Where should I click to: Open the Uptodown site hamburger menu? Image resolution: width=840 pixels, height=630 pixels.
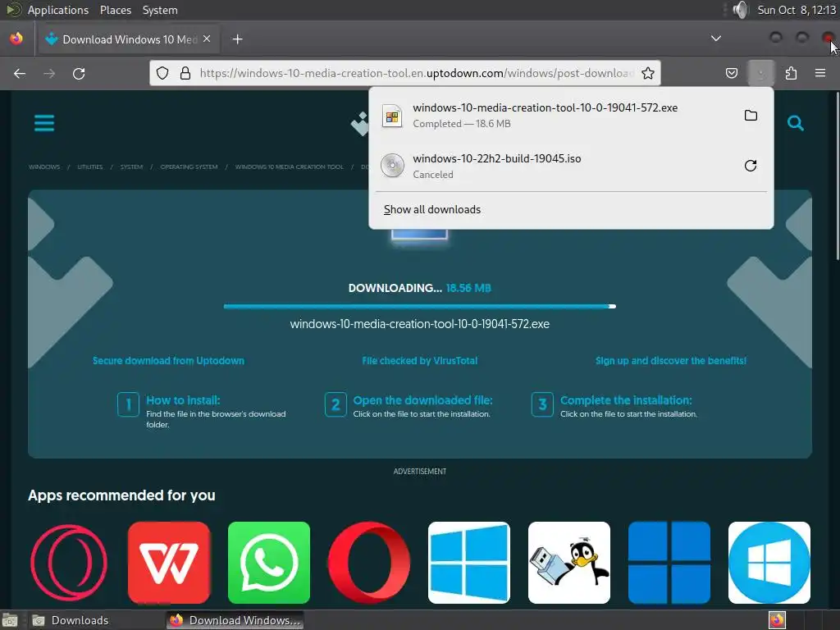coord(44,123)
